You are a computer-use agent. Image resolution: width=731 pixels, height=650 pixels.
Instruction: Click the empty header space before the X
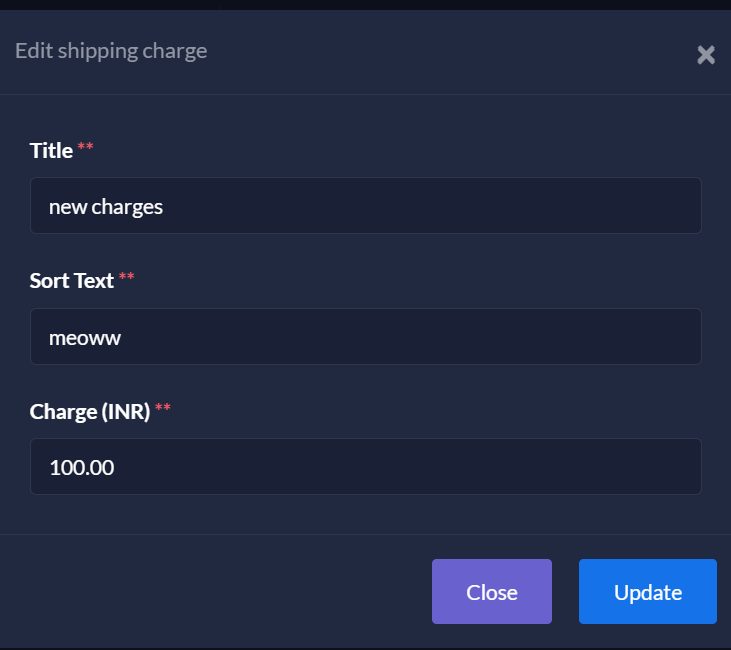(450, 52)
